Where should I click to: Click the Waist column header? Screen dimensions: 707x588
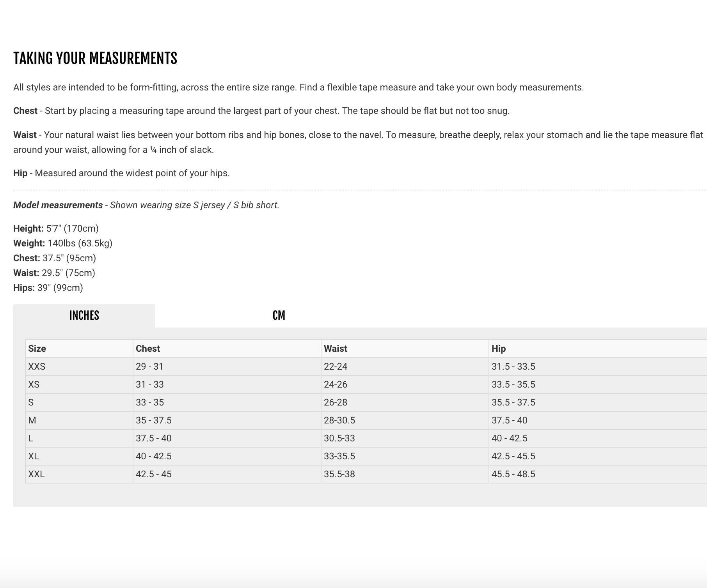336,349
